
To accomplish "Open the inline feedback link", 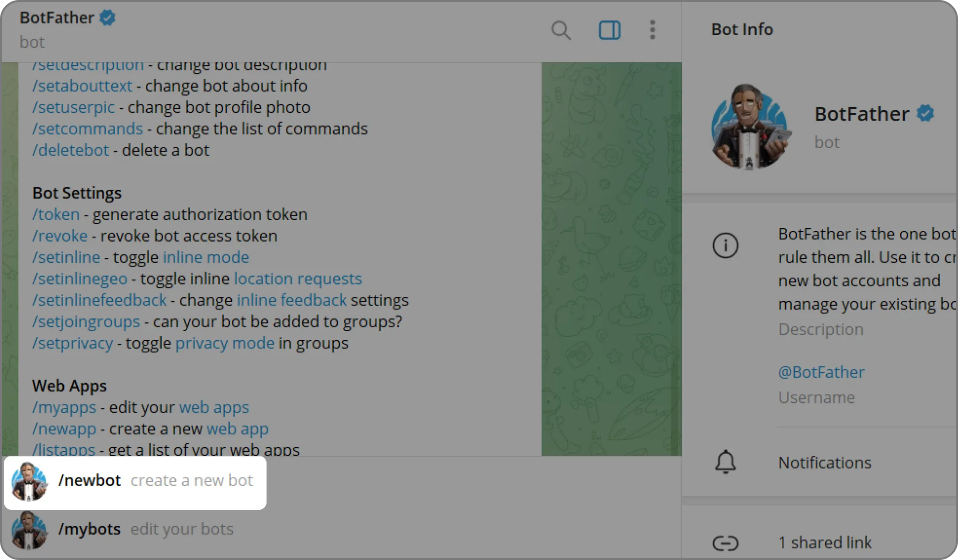I will pos(291,300).
